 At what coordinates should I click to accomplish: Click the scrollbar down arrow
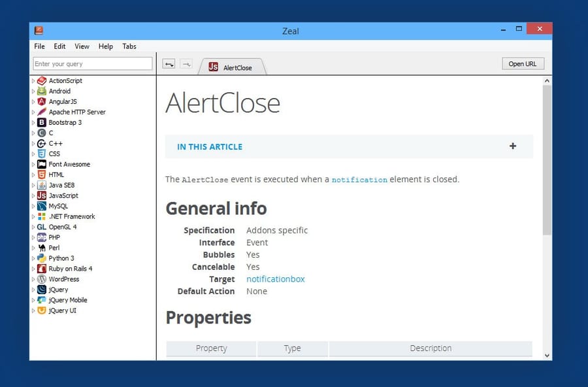tap(547, 356)
